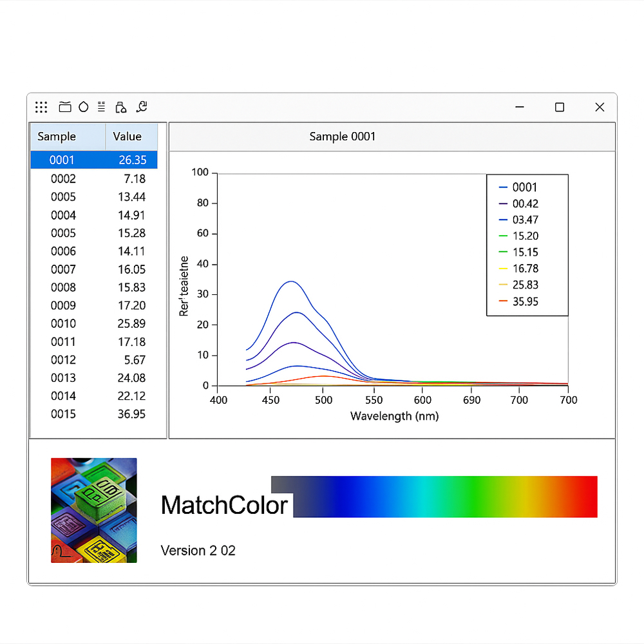Viewport: 644px width, 644px height.
Task: Maximize the MatchColor window
Action: click(560, 108)
